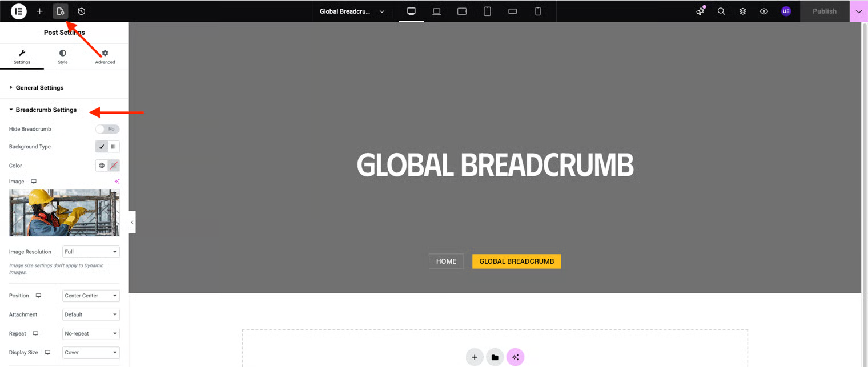Add template via folder icon
The image size is (868, 367).
click(495, 357)
